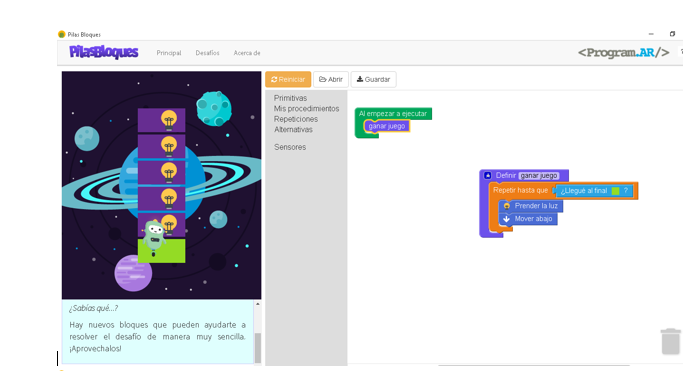This screenshot has width=698, height=371.
Task: Click the down arrow icon on Mover abajo
Action: click(x=507, y=219)
